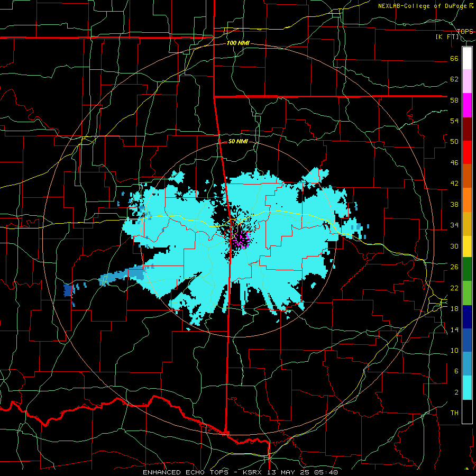Click the dark orange 46 kft legend swatch
Viewport: 476px width, 476px height.
[x=467, y=176]
